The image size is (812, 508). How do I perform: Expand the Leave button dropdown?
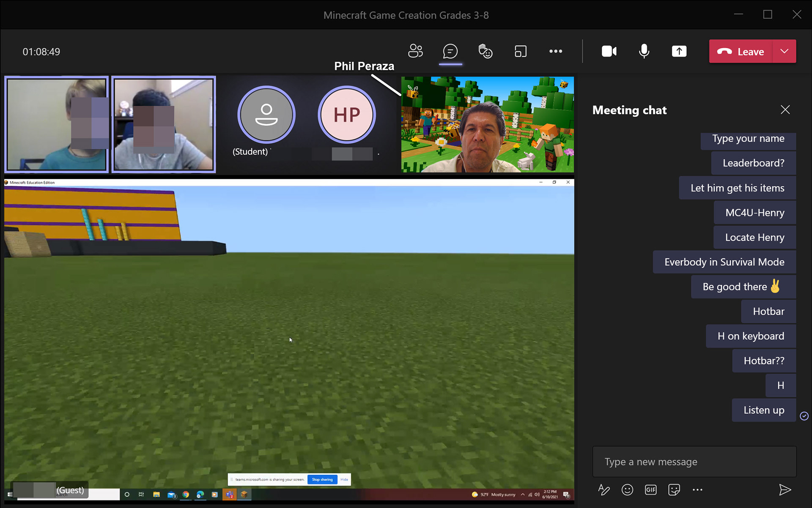click(x=785, y=51)
